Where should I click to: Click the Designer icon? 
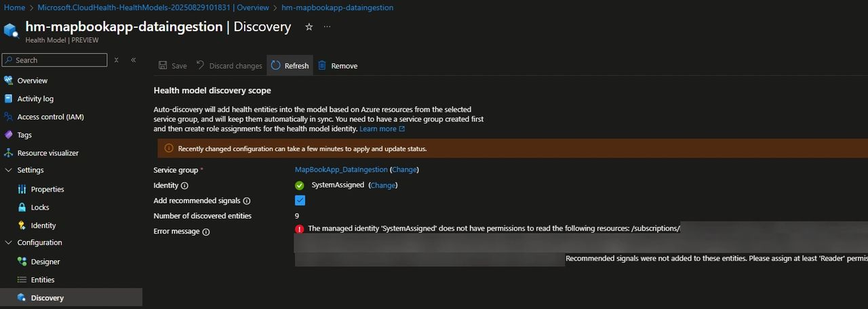click(22, 261)
